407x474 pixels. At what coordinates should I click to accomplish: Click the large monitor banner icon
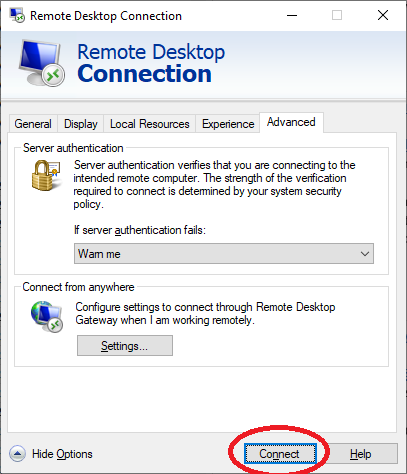pos(41,63)
